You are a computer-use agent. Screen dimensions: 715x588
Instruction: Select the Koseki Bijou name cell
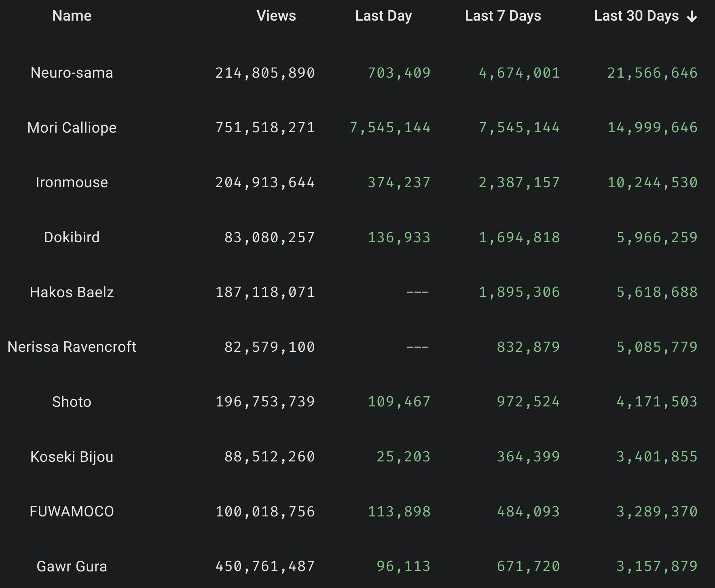pyautogui.click(x=72, y=457)
